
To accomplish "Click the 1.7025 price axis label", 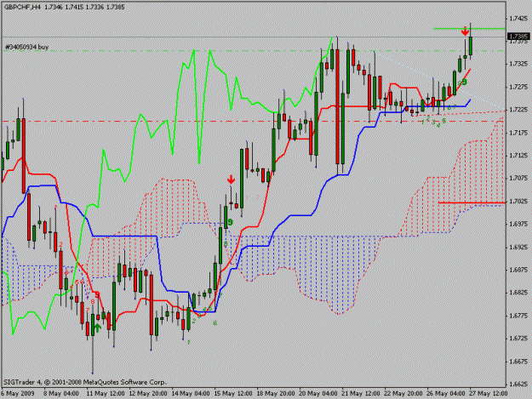I will click(518, 201).
